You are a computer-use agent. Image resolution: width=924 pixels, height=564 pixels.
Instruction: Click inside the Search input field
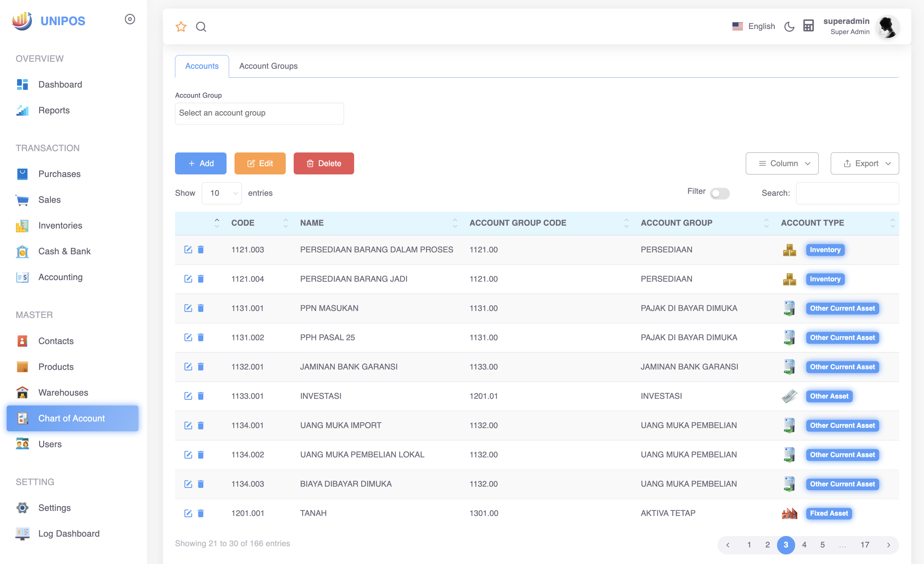847,193
